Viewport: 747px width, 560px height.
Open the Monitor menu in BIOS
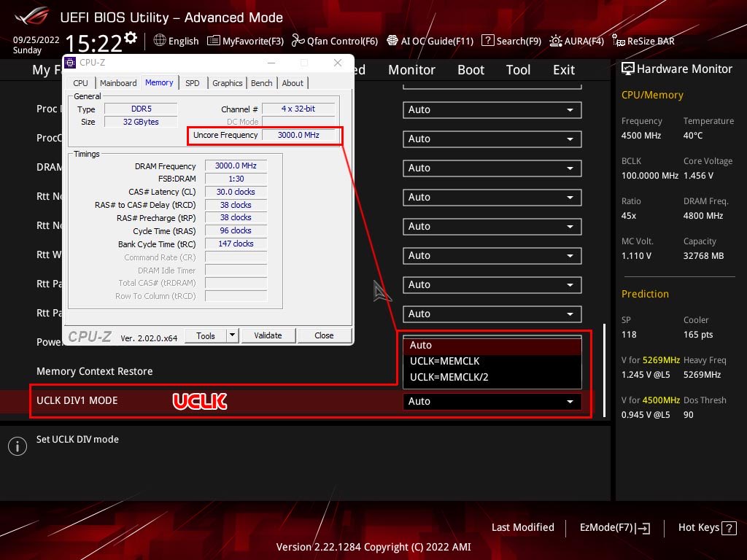click(x=411, y=70)
